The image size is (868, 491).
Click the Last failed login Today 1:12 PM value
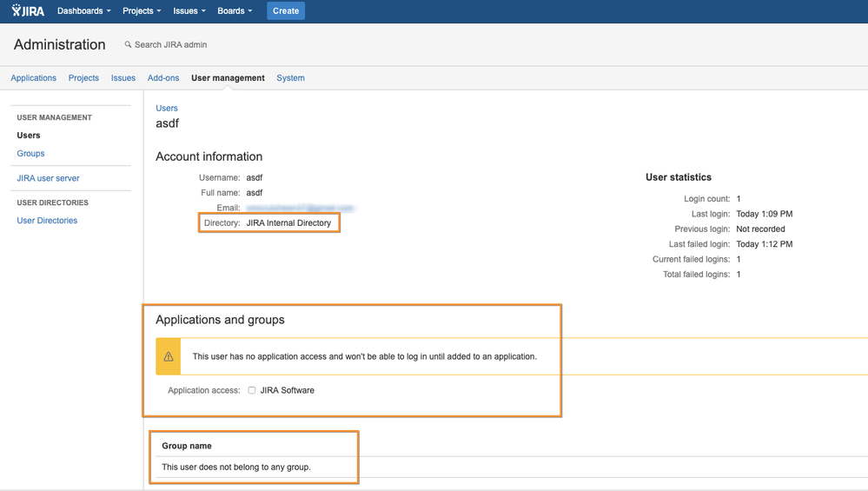click(x=764, y=244)
